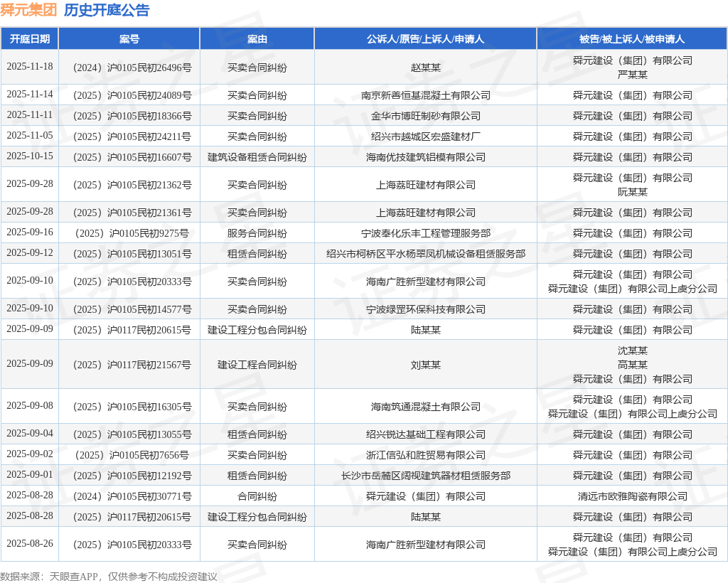728x583 pixels.
Task: Click 长沙市岳麓区阔视建筑器材租赁服务部
Action: point(425,476)
